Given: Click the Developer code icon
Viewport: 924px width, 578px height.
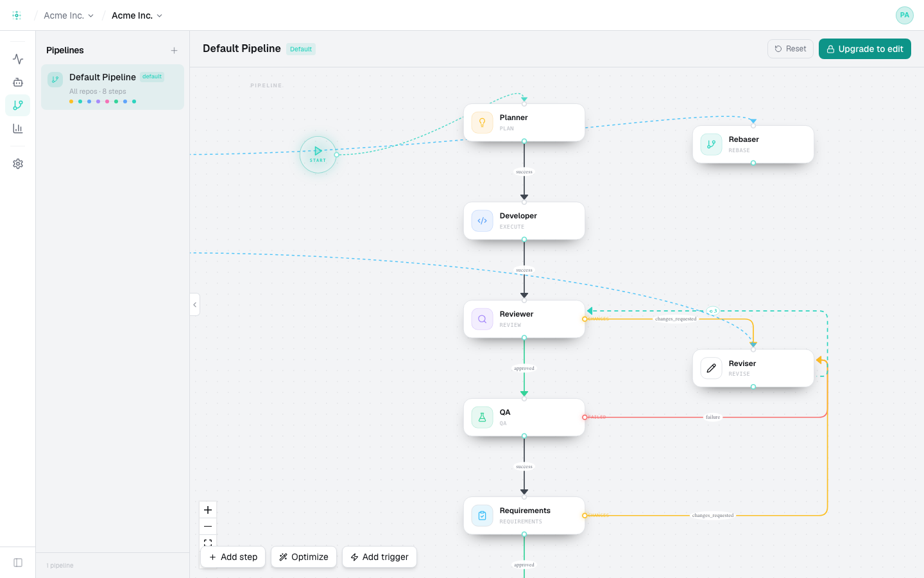Looking at the screenshot, I should (x=482, y=221).
